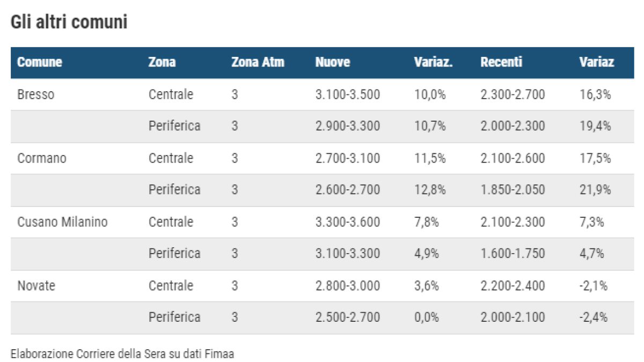Image resolution: width=644 pixels, height=362 pixels.
Task: Click the Recenti column header
Action: point(501,62)
